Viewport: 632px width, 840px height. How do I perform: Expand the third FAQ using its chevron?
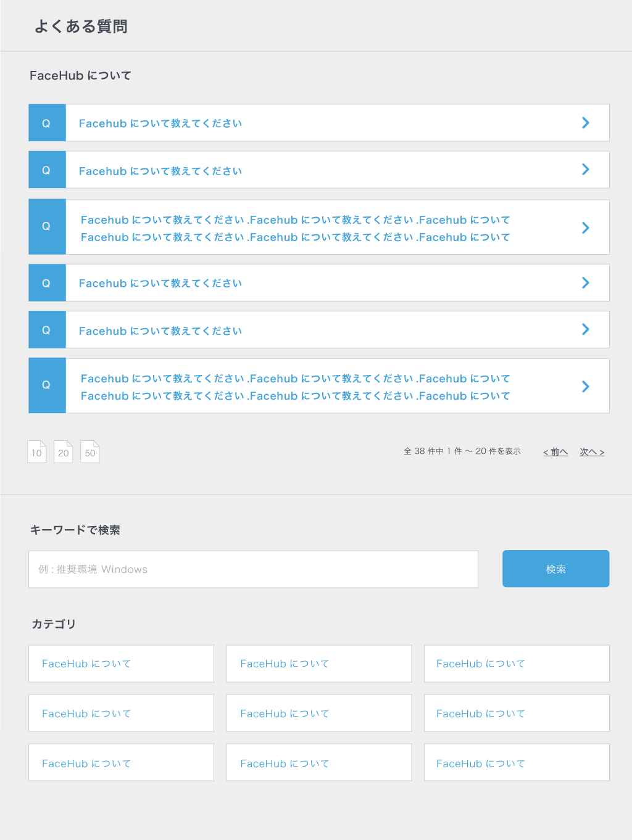pos(586,228)
